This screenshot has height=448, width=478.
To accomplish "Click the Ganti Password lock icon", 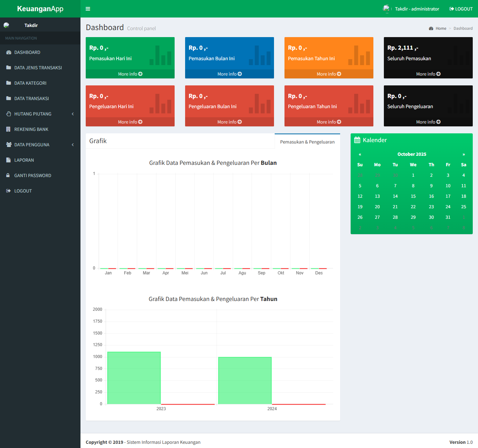I will 8,176.
